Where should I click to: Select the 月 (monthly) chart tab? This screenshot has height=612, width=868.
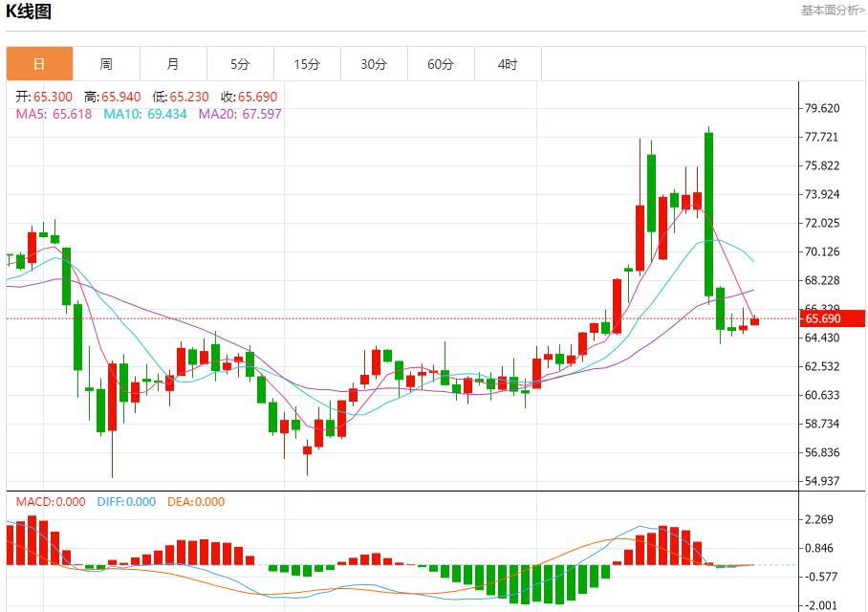click(x=173, y=64)
